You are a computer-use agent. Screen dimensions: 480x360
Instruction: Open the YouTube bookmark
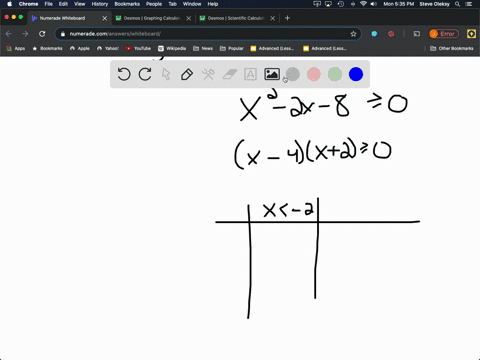[138, 48]
